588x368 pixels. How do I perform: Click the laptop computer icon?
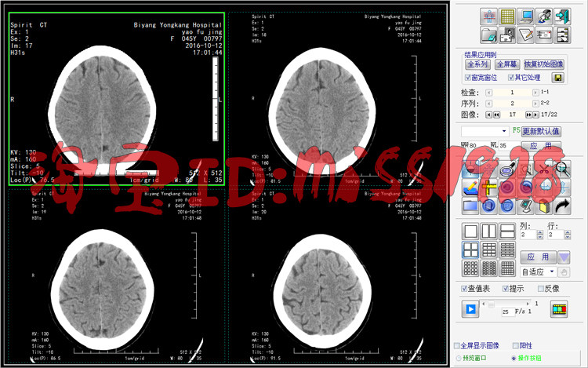pos(526,16)
